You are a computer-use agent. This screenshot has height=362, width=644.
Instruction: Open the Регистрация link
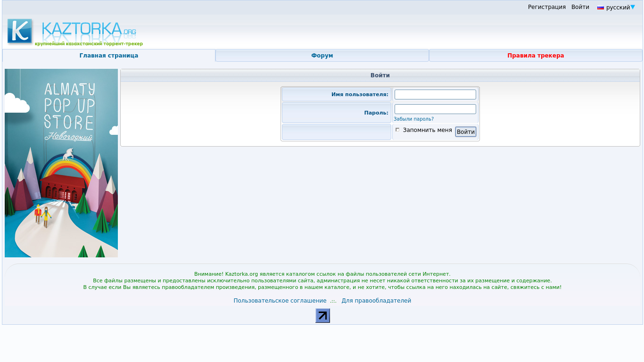coord(547,7)
